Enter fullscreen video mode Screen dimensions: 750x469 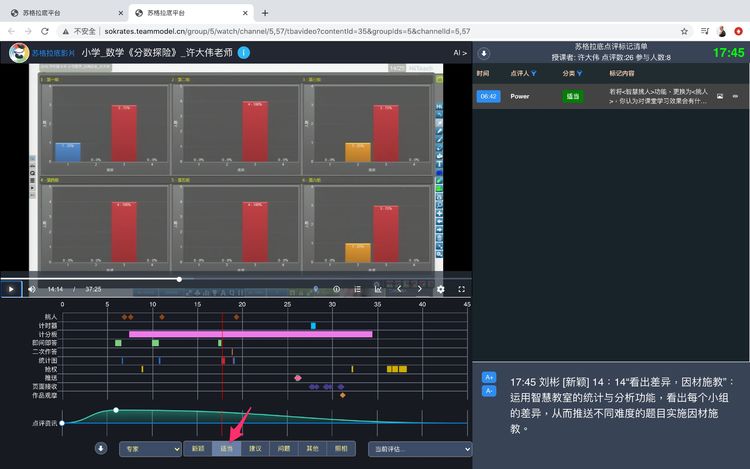click(x=462, y=289)
